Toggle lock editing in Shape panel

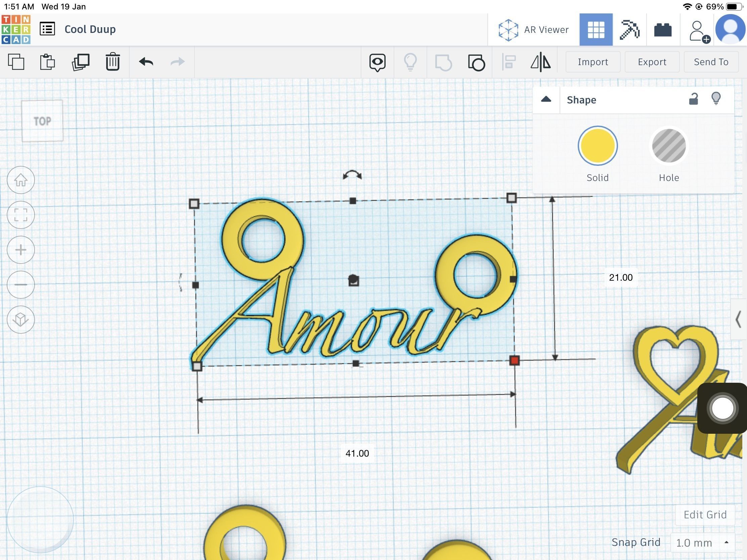click(693, 99)
